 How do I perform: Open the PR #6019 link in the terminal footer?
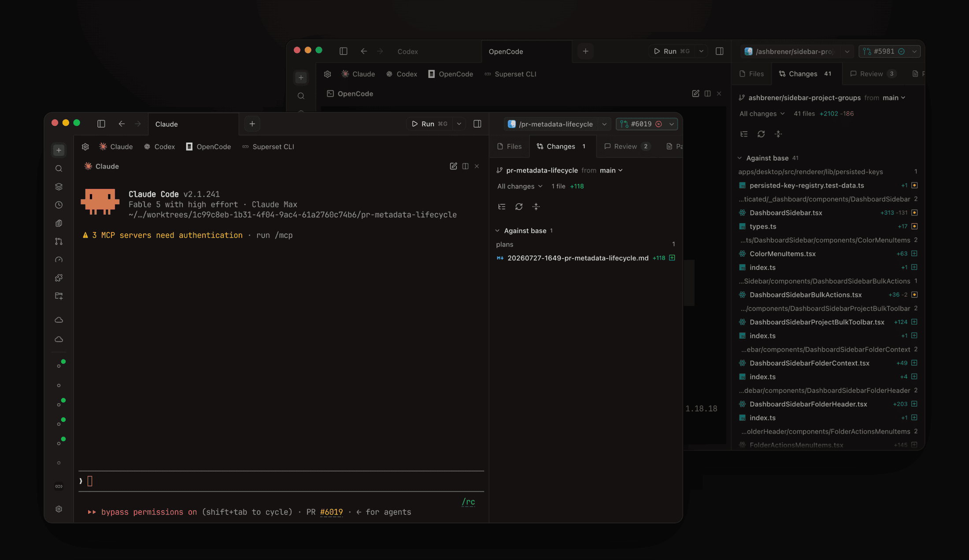331,512
